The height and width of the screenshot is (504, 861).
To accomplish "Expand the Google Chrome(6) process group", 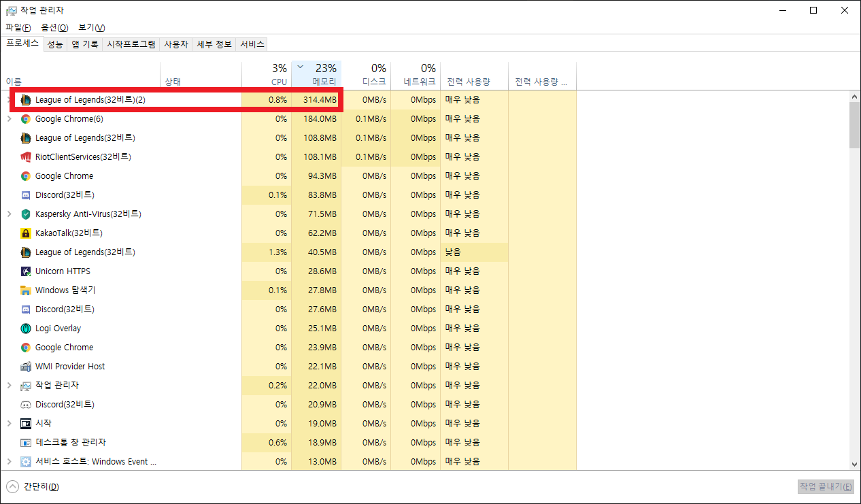I will click(x=9, y=119).
